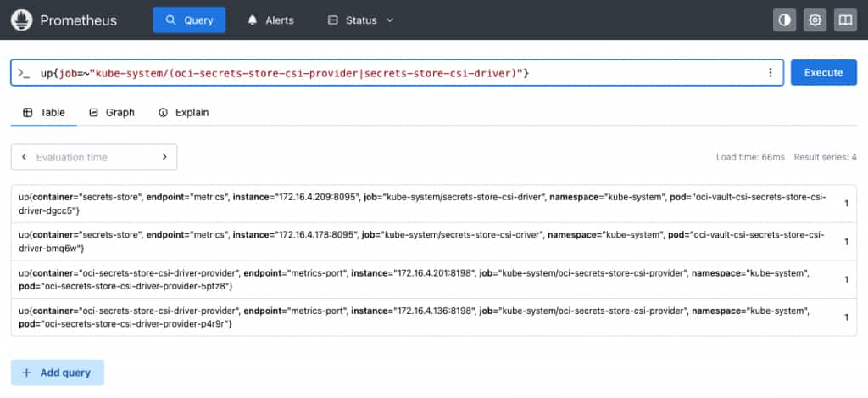868x398 pixels.
Task: Click the server icon beside Status
Action: pyautogui.click(x=332, y=20)
